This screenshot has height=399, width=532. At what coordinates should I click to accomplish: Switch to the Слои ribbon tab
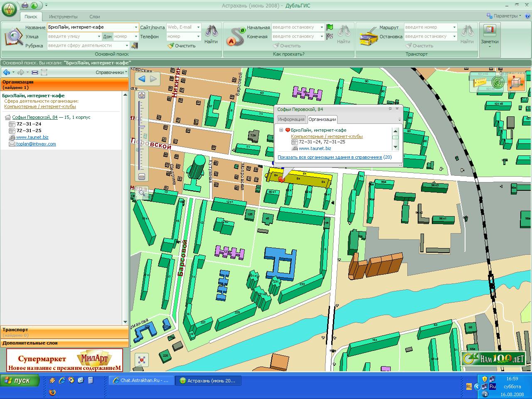click(x=95, y=17)
